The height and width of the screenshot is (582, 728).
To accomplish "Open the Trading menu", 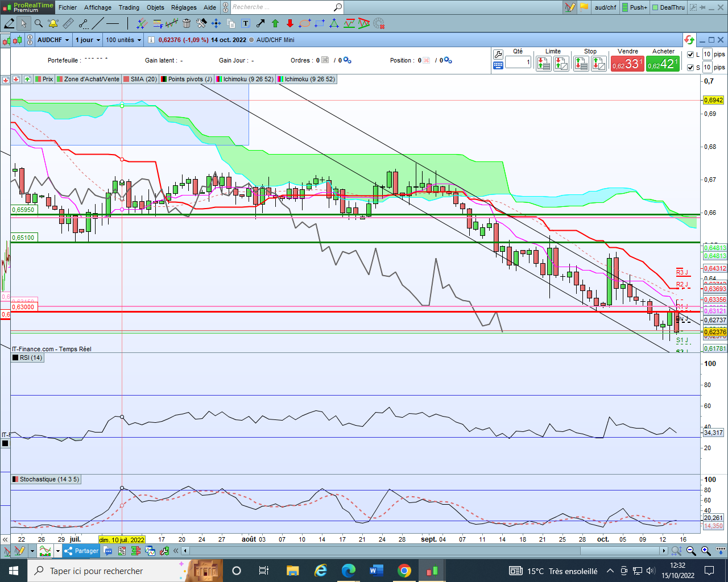I will pos(129,7).
